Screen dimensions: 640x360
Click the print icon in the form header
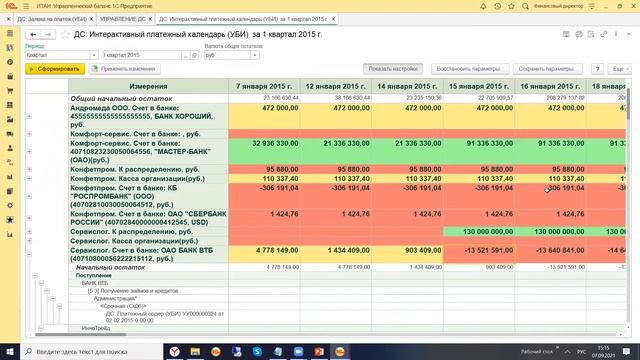tap(578, 34)
